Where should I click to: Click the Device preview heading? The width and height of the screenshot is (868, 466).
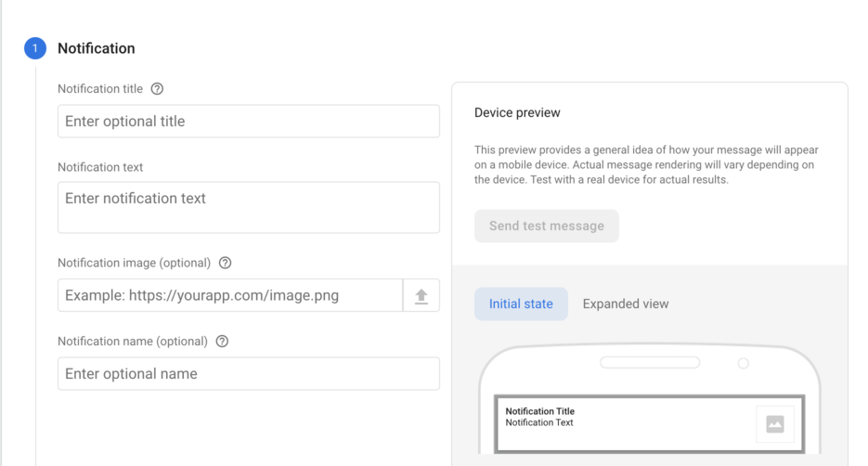pyautogui.click(x=517, y=113)
